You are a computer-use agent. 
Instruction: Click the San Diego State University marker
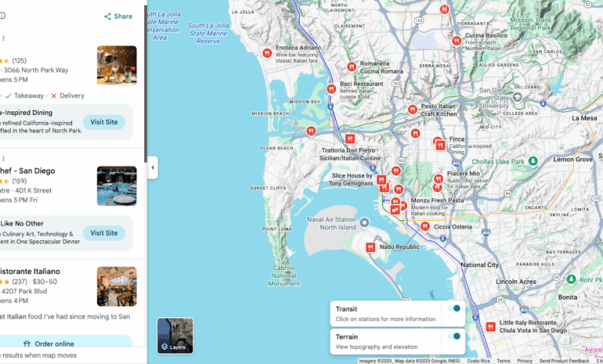pyautogui.click(x=518, y=96)
